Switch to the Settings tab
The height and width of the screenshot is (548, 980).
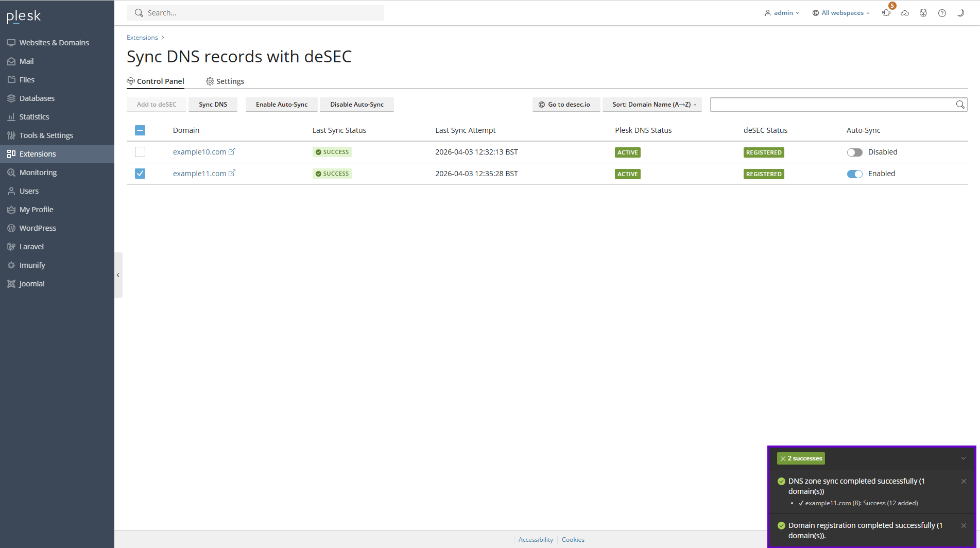click(225, 81)
